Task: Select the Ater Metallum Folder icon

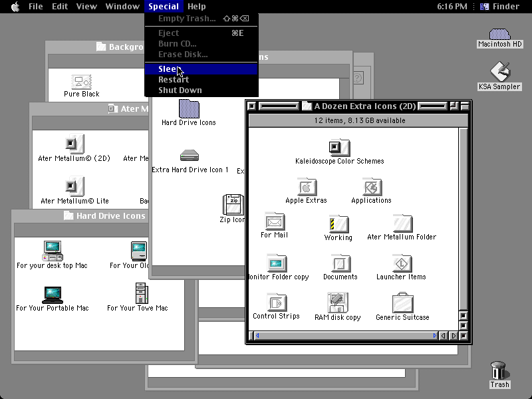Action: (x=402, y=223)
